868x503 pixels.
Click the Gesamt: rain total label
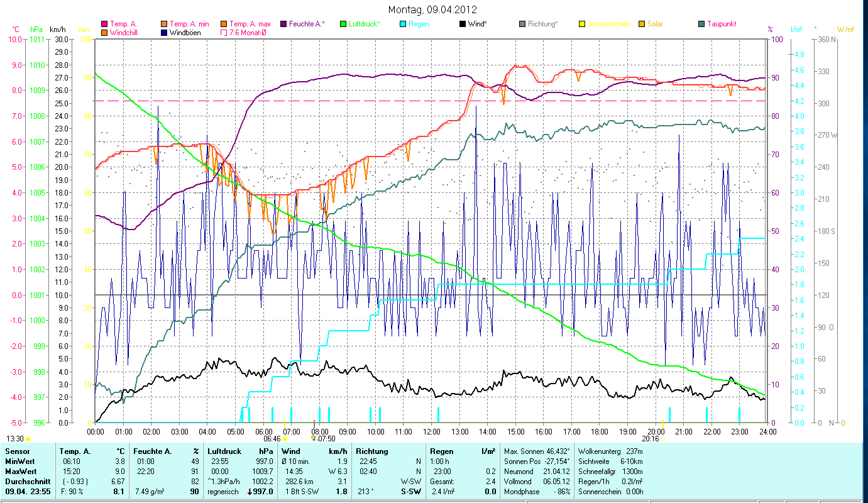441,482
